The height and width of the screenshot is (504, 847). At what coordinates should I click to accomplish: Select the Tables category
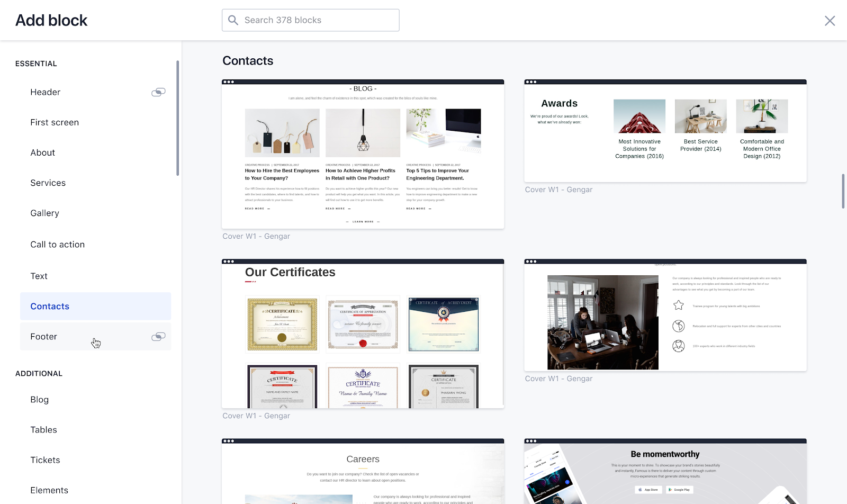click(95, 430)
